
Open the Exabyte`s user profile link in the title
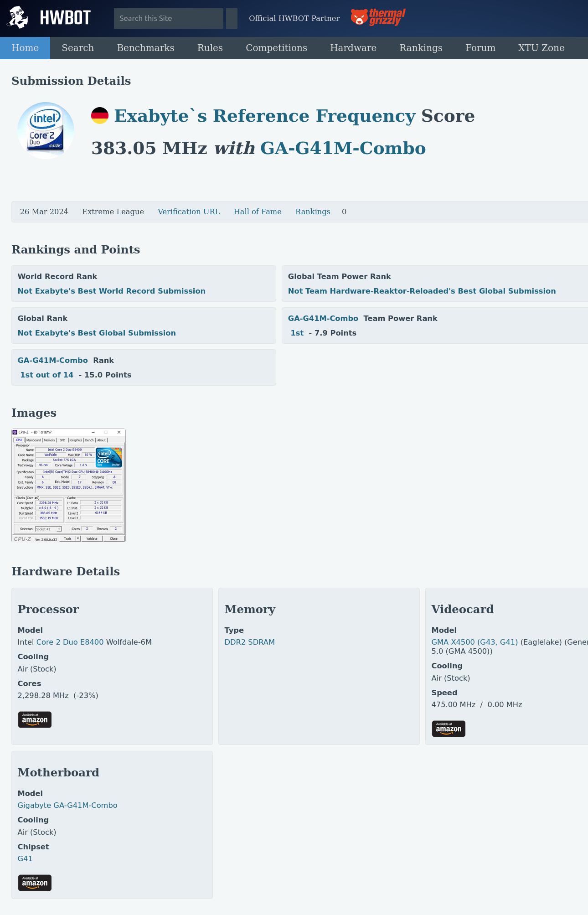click(160, 116)
